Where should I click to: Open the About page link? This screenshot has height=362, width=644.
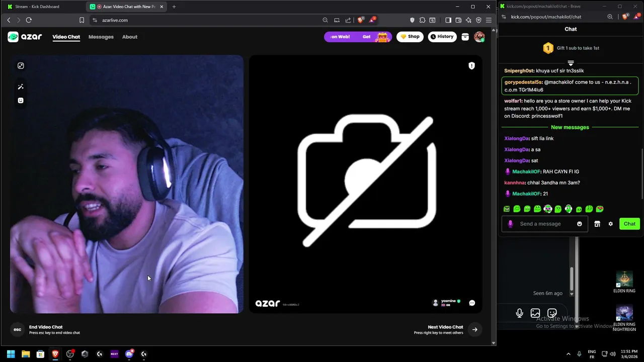pos(130,37)
